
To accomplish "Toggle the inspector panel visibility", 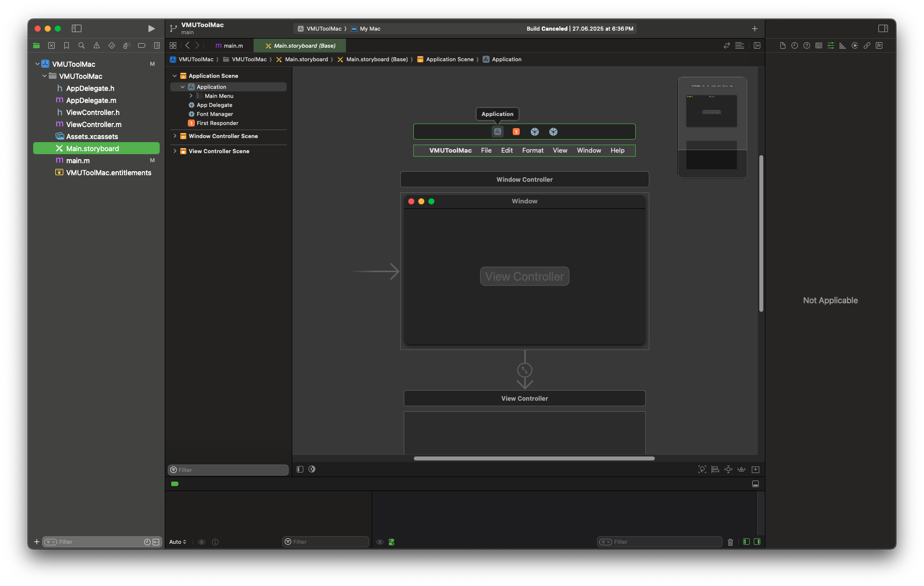I will [x=883, y=29].
